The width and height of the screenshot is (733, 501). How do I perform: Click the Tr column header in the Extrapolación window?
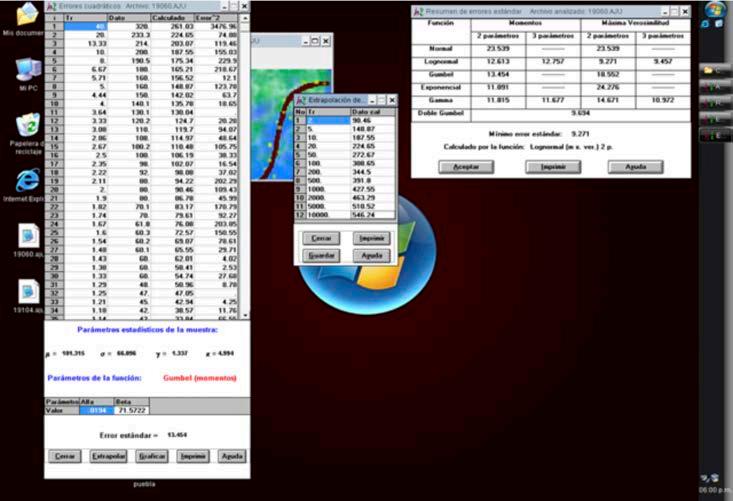pos(328,112)
